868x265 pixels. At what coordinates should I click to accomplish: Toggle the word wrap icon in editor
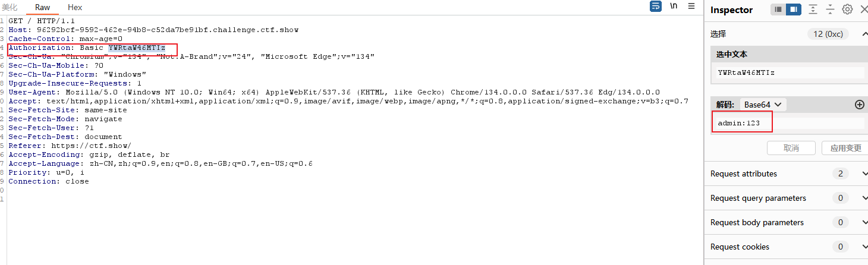(x=655, y=7)
